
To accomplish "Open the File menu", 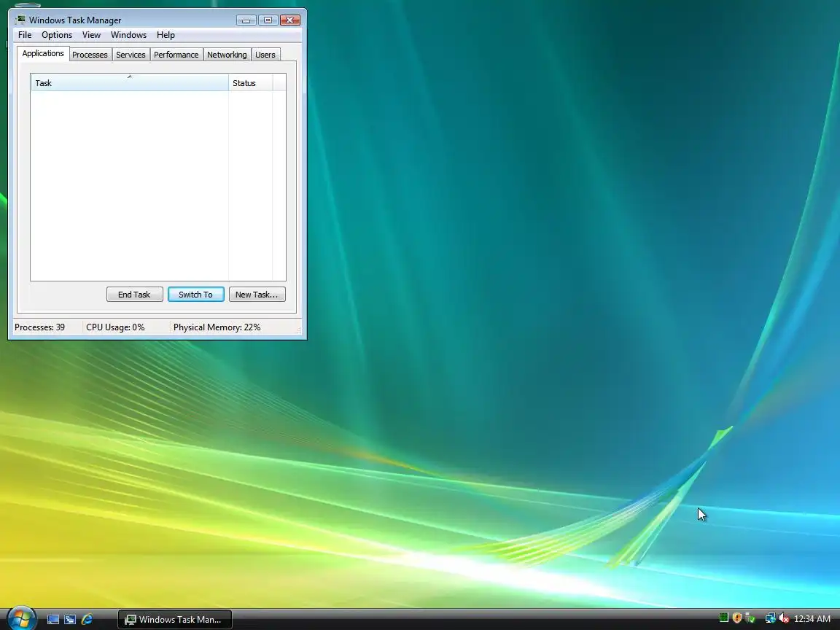I will [x=25, y=35].
